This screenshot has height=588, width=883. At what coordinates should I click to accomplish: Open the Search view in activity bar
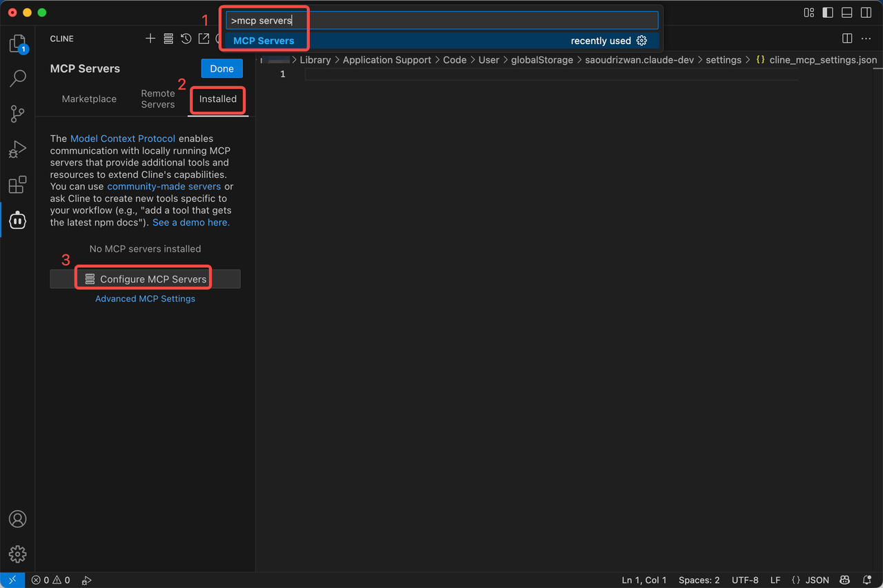click(x=17, y=79)
